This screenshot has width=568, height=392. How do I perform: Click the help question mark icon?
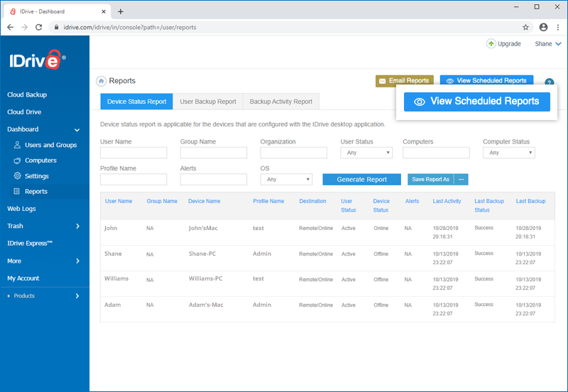(549, 82)
